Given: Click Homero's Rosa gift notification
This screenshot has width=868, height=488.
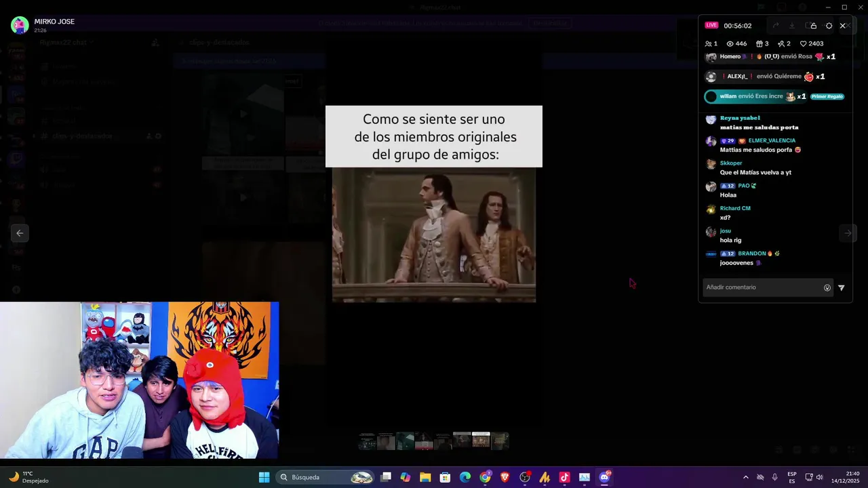Looking at the screenshot, I should tap(770, 57).
